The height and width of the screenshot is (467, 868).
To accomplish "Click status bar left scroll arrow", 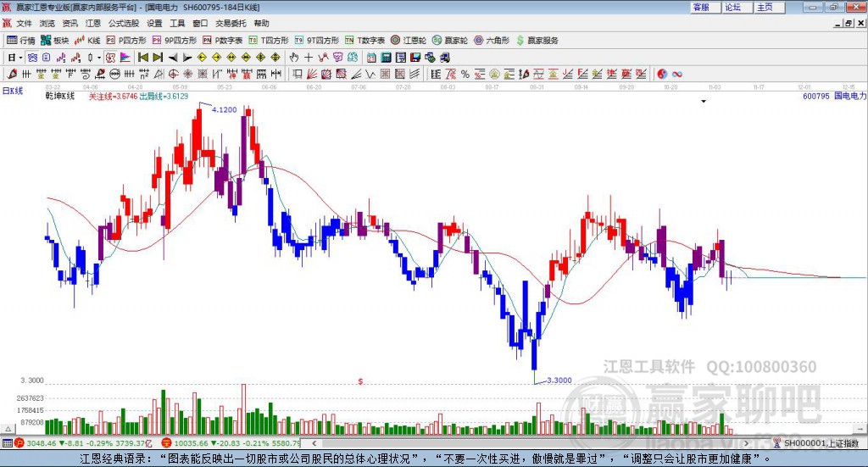I will tap(314, 443).
